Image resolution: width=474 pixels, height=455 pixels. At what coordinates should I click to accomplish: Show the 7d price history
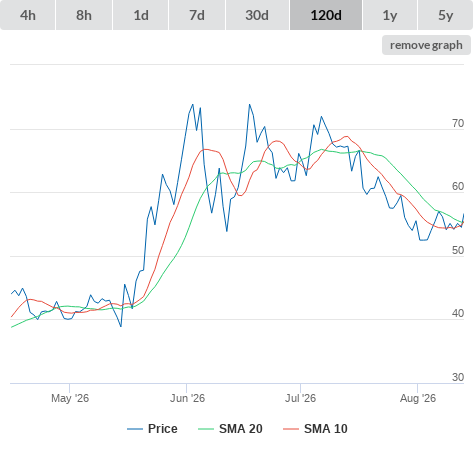coord(197,15)
